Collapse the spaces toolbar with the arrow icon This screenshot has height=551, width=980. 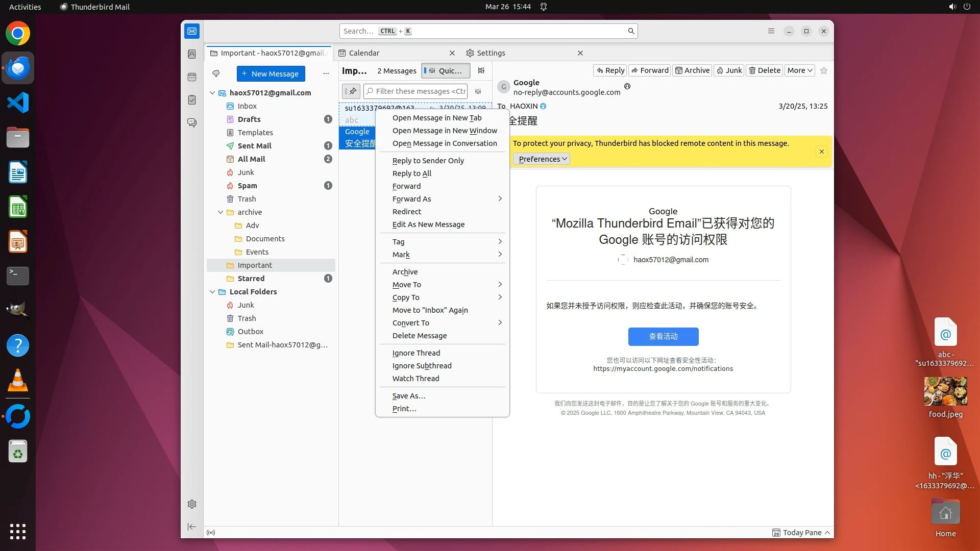[192, 527]
